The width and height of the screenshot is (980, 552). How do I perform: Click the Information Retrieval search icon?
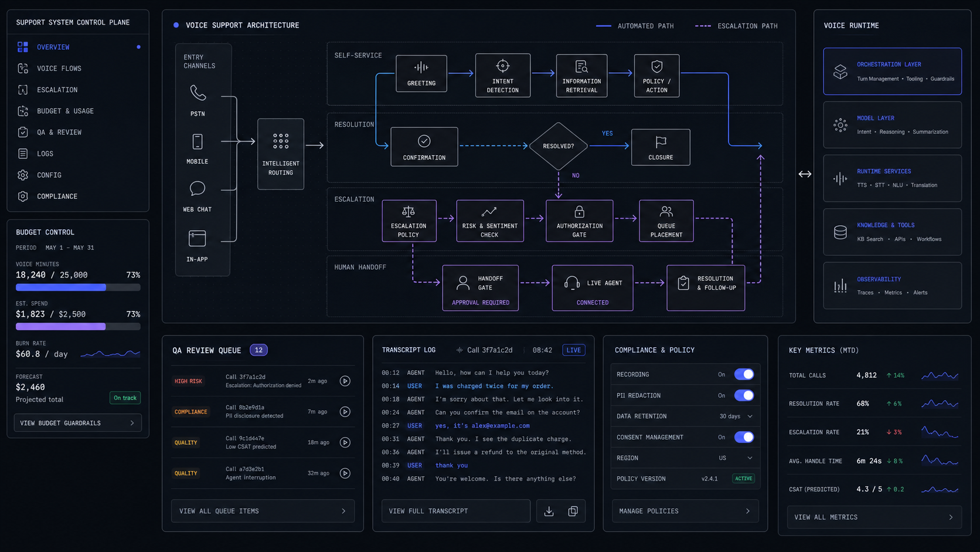tap(581, 67)
